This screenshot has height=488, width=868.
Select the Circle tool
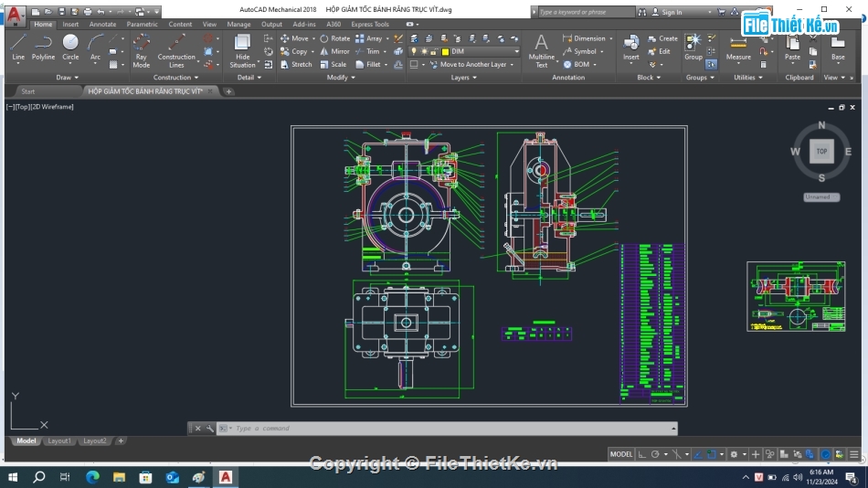pyautogui.click(x=70, y=48)
